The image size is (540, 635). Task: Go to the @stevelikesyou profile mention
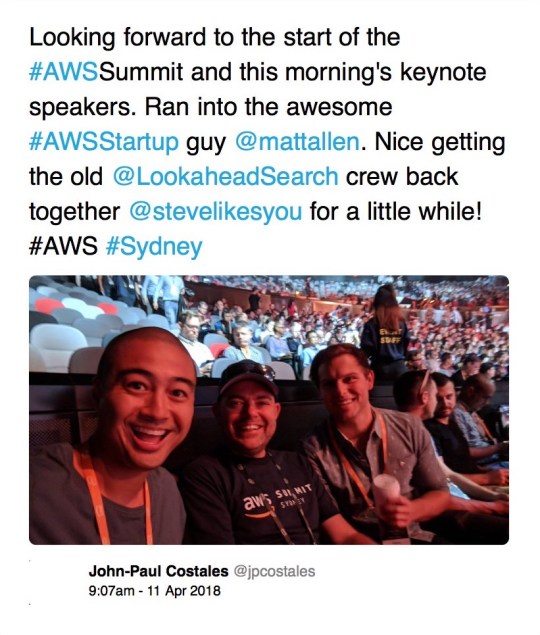(216, 212)
